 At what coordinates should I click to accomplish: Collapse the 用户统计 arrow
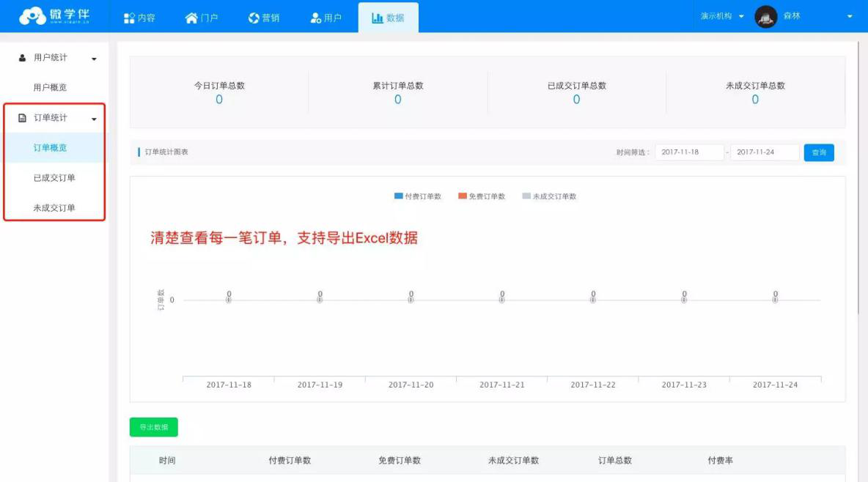pyautogui.click(x=94, y=59)
